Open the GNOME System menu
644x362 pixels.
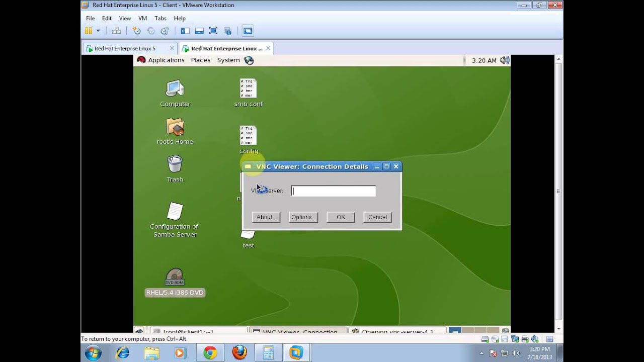tap(228, 60)
